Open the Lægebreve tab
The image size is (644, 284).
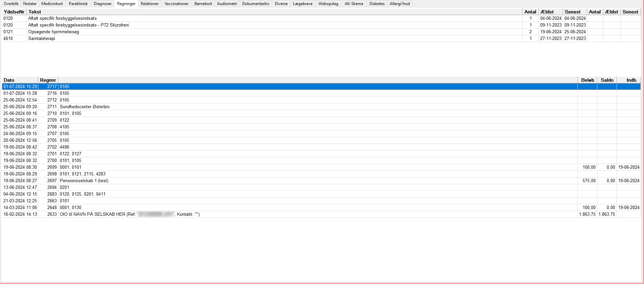[303, 4]
